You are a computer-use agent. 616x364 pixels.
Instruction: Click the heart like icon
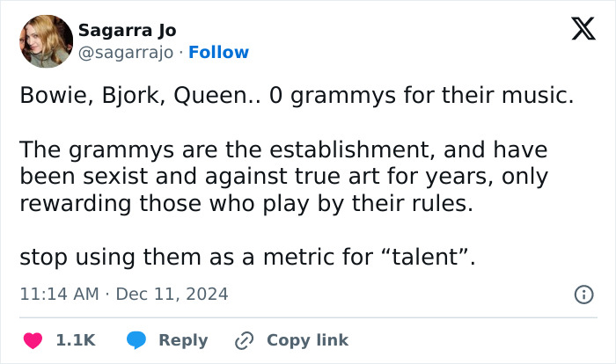(x=33, y=340)
